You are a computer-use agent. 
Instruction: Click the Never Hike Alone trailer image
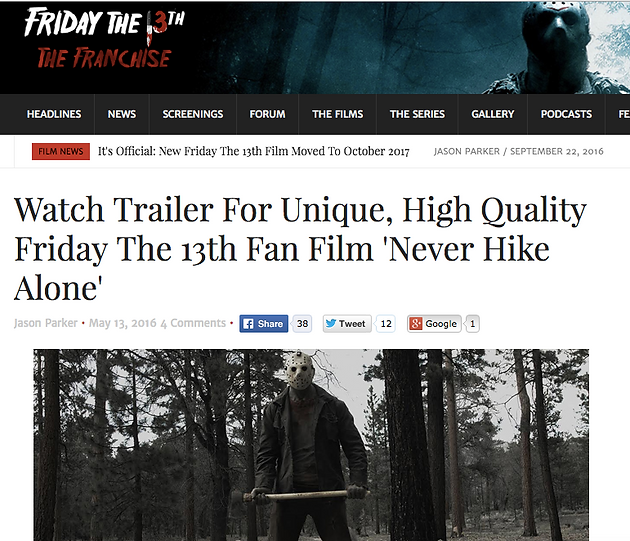click(311, 445)
